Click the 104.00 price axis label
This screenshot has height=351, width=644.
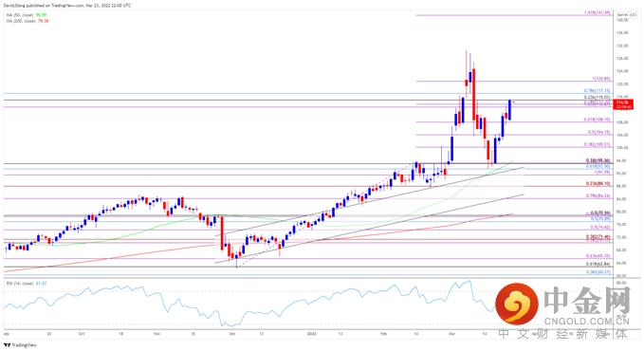point(622,135)
